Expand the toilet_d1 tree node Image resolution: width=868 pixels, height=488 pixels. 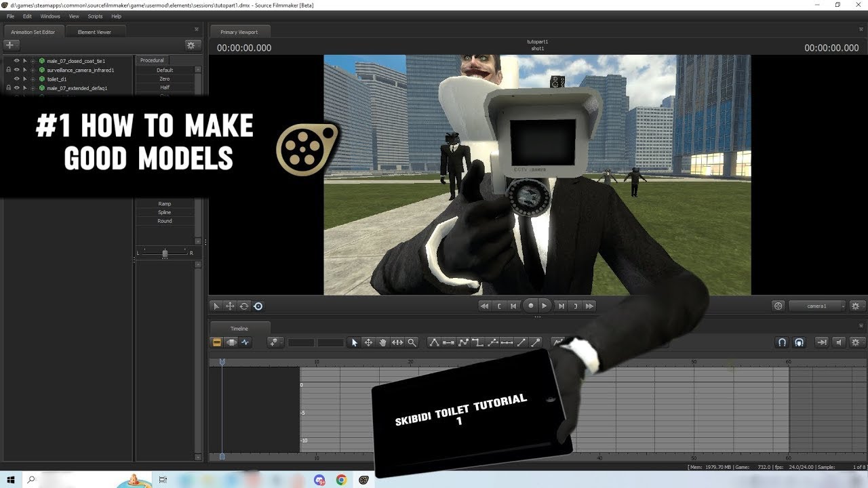pyautogui.click(x=33, y=79)
